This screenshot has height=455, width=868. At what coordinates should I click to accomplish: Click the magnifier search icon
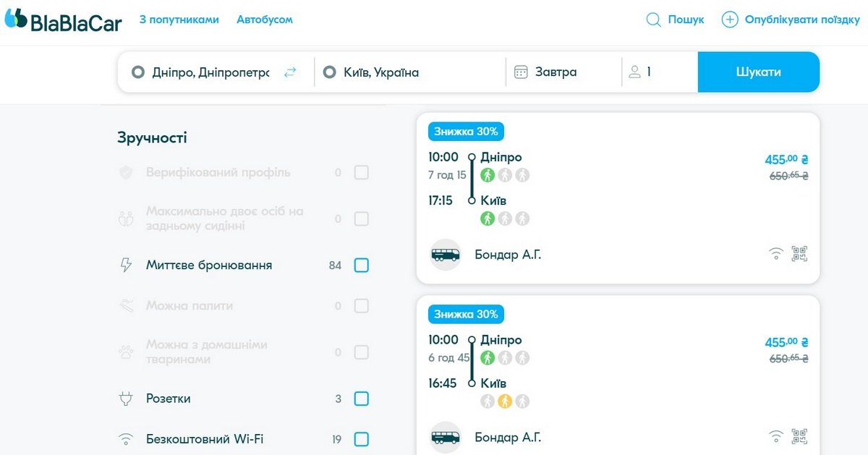pos(653,20)
